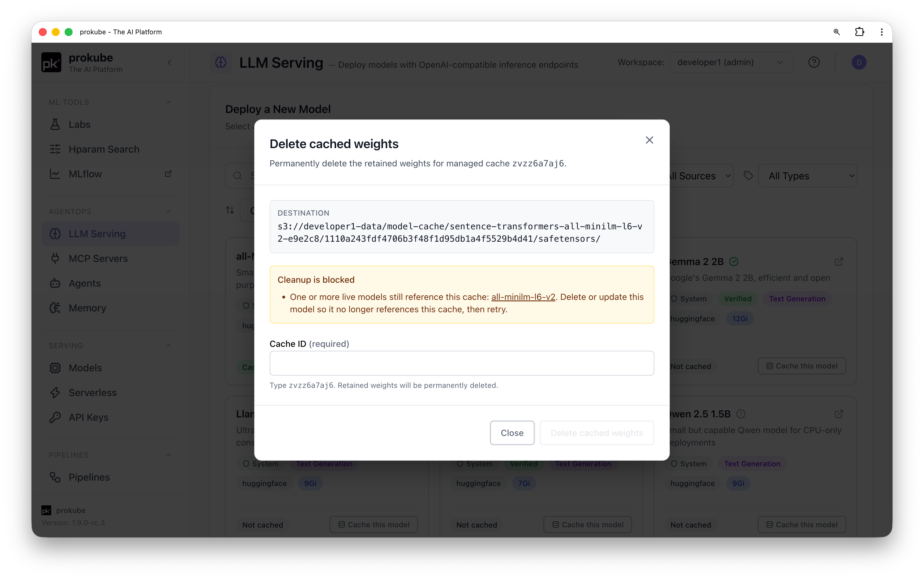This screenshot has height=579, width=924.
Task: Click the API Keys key icon
Action: [55, 417]
